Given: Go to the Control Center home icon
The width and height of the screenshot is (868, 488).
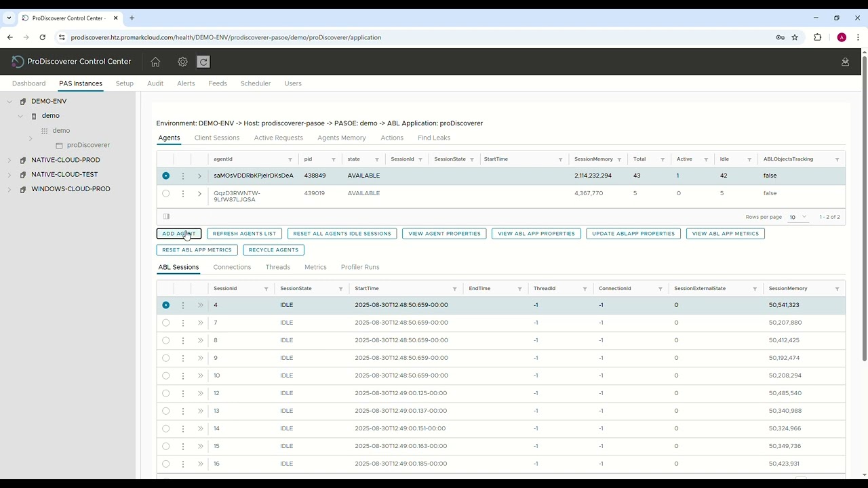Looking at the screenshot, I should pos(155,62).
